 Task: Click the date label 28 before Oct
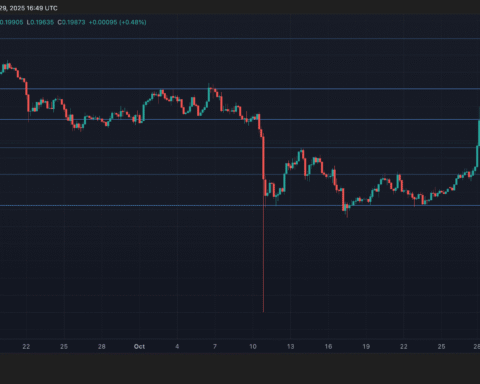pos(102,347)
